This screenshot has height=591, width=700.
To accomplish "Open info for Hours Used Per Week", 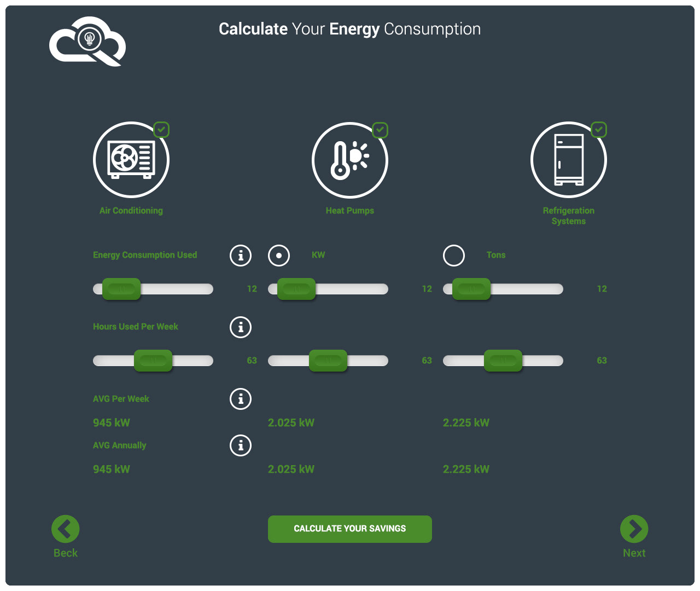I will [x=241, y=327].
